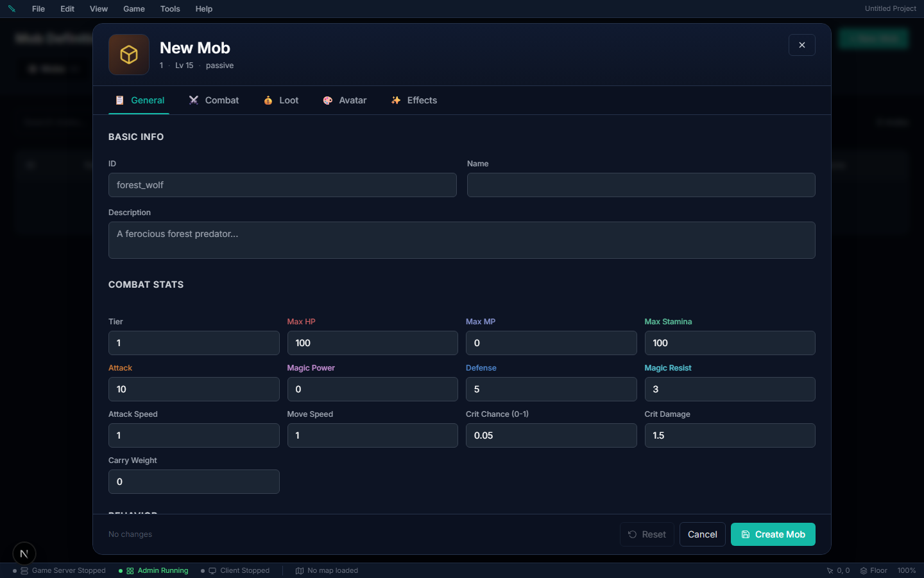Click the map icon next to No map loaded
The height and width of the screenshot is (578, 924).
(x=300, y=571)
